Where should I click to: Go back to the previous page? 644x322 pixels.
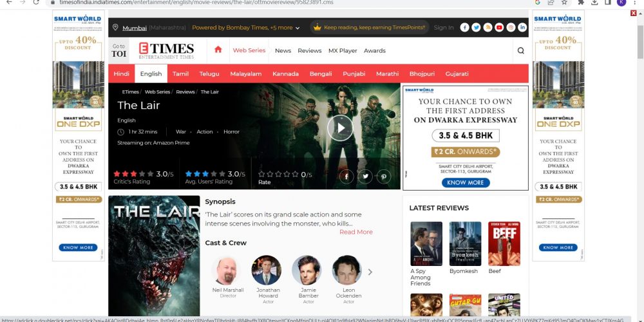(x=9, y=2)
